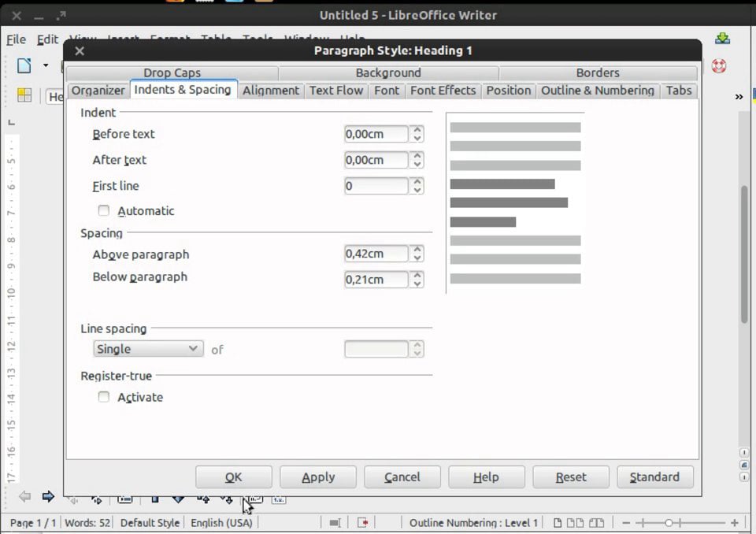Open the New document dropdown arrow
The width and height of the screenshot is (756, 534).
[x=46, y=65]
